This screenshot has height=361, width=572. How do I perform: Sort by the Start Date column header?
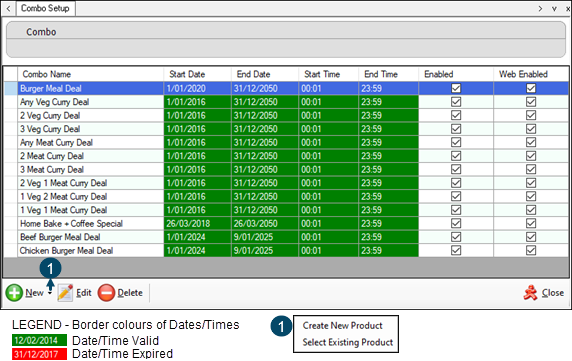(x=197, y=74)
